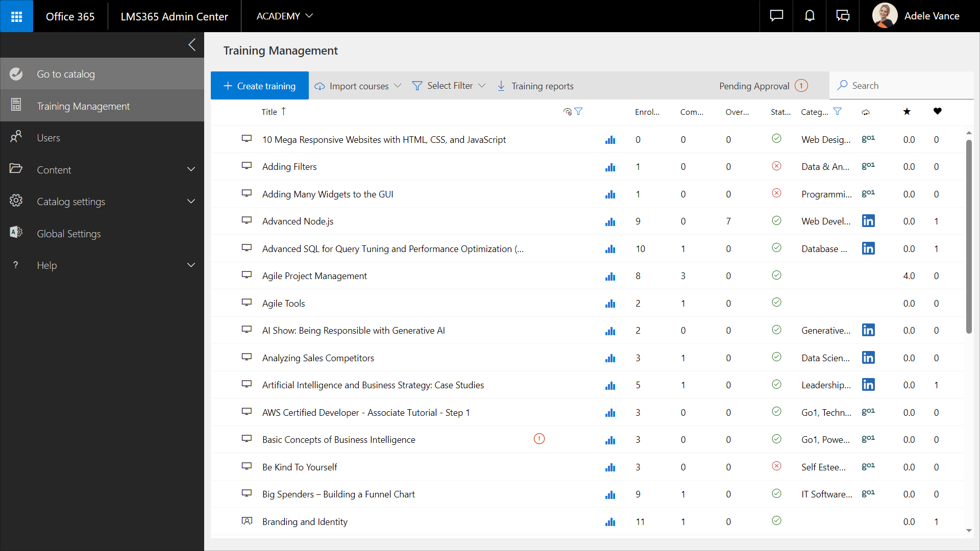Image resolution: width=980 pixels, height=551 pixels.
Task: Click the notifications bell icon
Action: coord(810,16)
